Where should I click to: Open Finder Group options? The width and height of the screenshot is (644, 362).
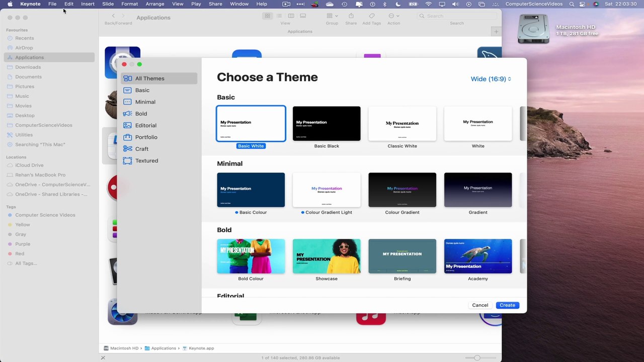[332, 16]
